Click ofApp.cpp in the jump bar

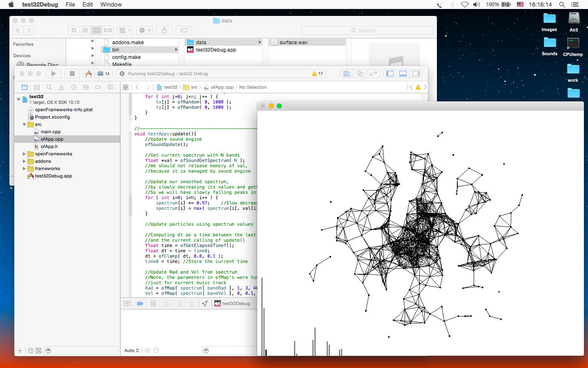pos(222,87)
